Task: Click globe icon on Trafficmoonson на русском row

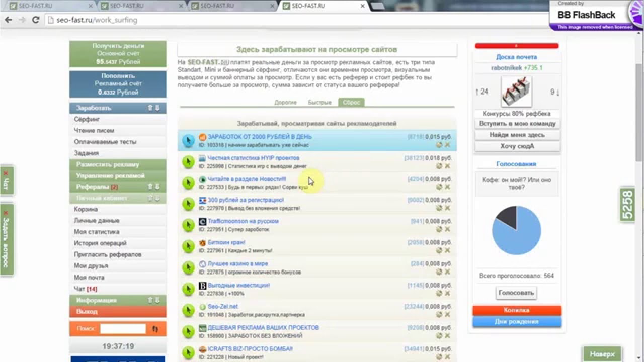Action: (x=439, y=230)
